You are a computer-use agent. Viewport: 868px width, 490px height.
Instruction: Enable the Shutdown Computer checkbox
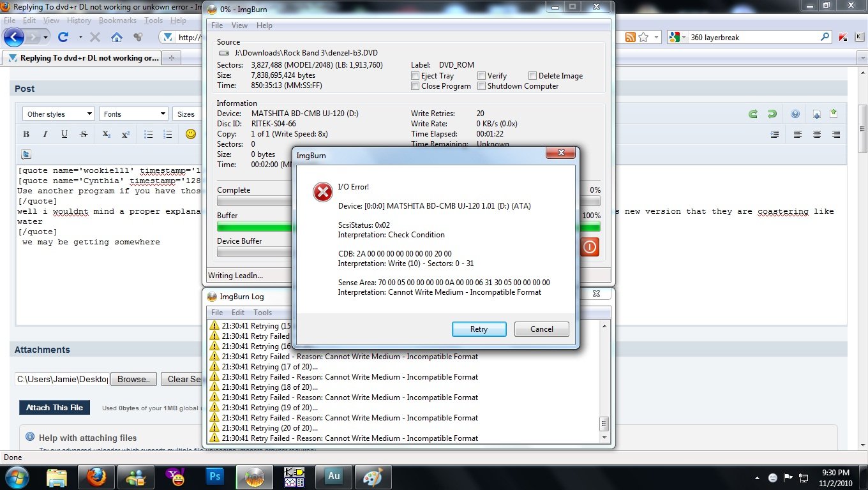[x=482, y=85]
